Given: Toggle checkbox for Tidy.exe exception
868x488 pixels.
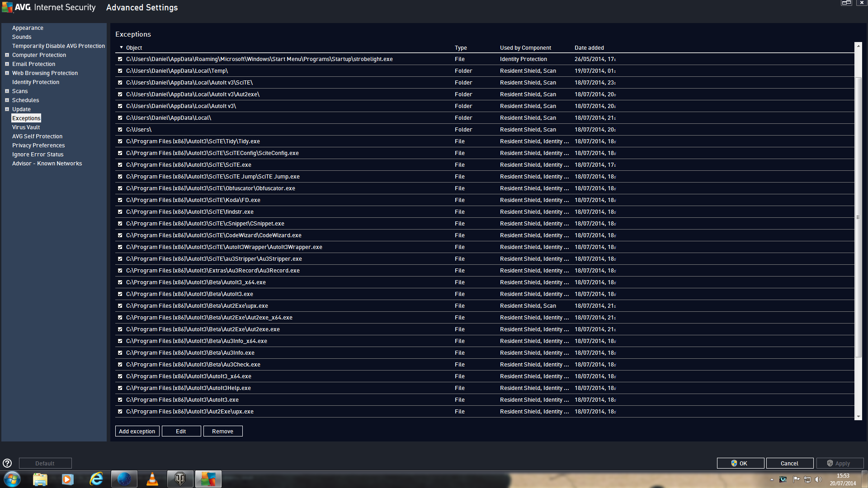Looking at the screenshot, I should coord(120,141).
